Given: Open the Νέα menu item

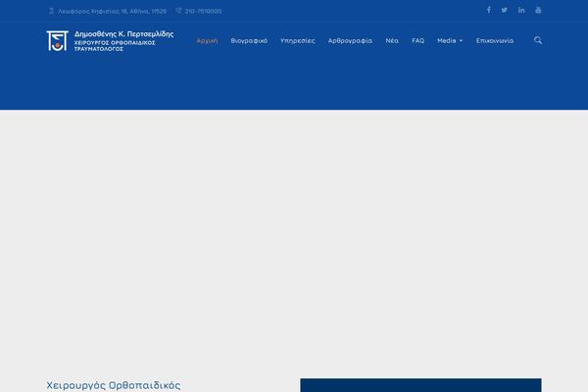Looking at the screenshot, I should click(392, 40).
